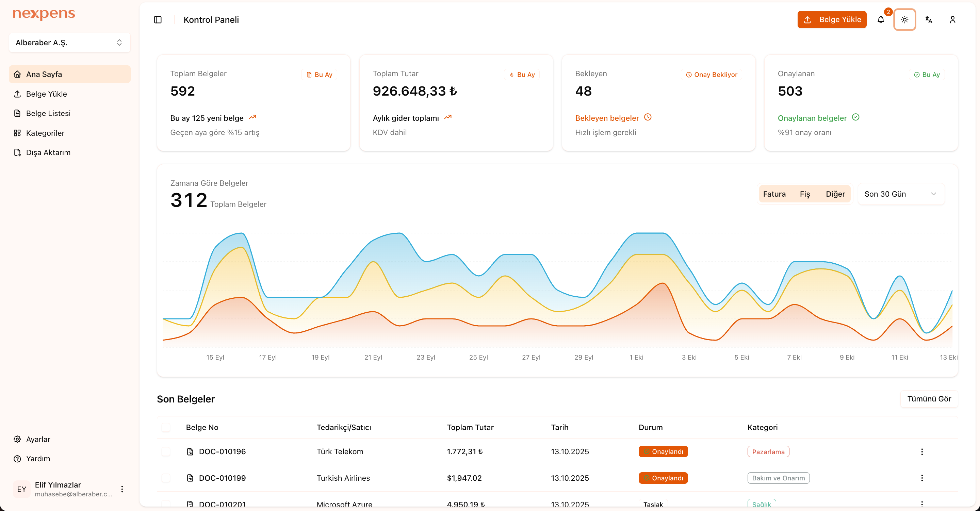Screen dimensions: 980x511
Task: Select the Diğer chart filter
Action: click(835, 194)
